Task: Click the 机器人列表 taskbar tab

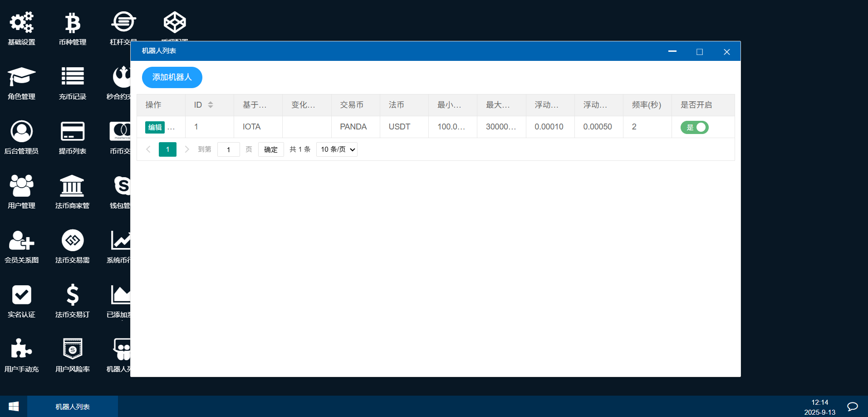Action: click(x=73, y=407)
